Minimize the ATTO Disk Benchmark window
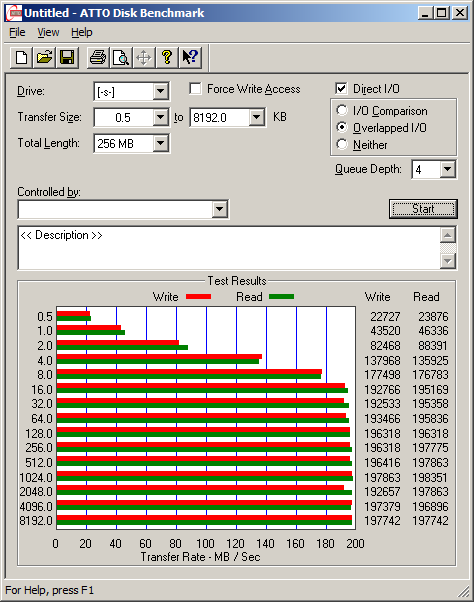The width and height of the screenshot is (474, 602). tap(425, 13)
